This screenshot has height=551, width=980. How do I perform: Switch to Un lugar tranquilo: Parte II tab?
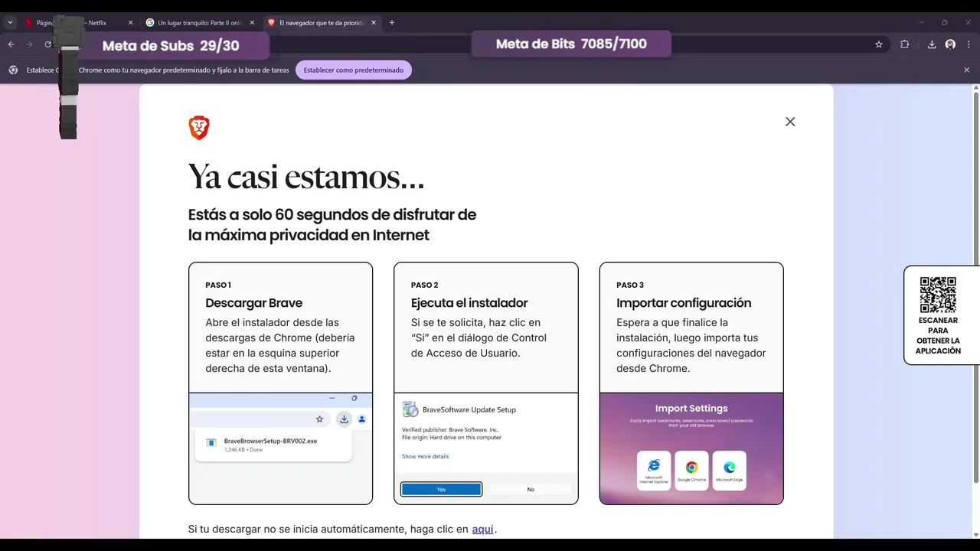point(199,23)
